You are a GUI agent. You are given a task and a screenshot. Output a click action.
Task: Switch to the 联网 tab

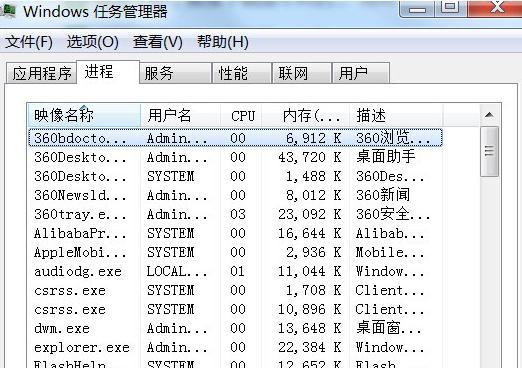point(302,73)
